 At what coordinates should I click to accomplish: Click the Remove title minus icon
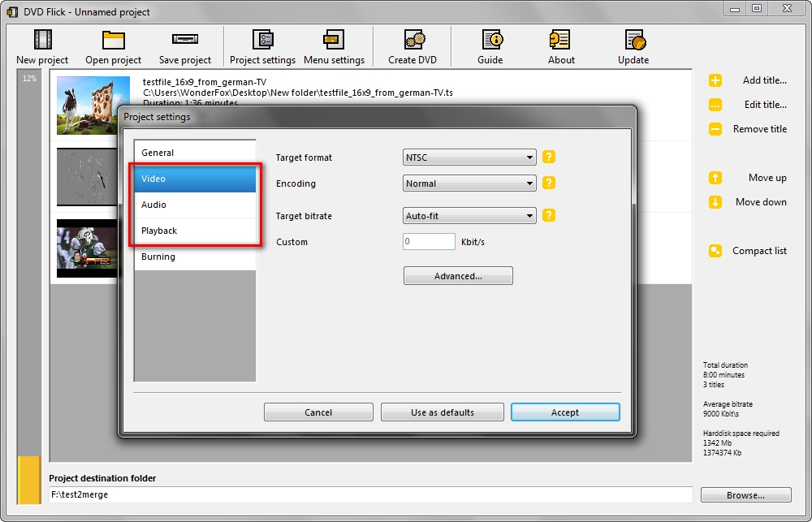coord(715,129)
